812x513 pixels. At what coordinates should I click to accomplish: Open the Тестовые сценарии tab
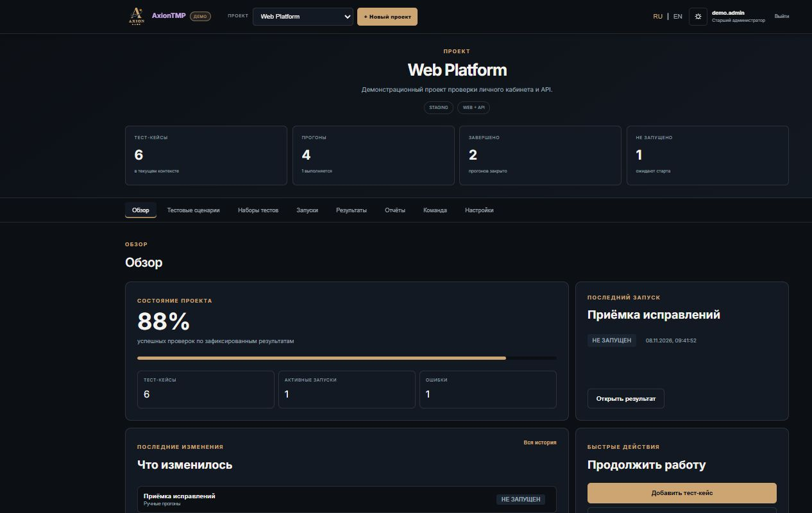pos(193,210)
